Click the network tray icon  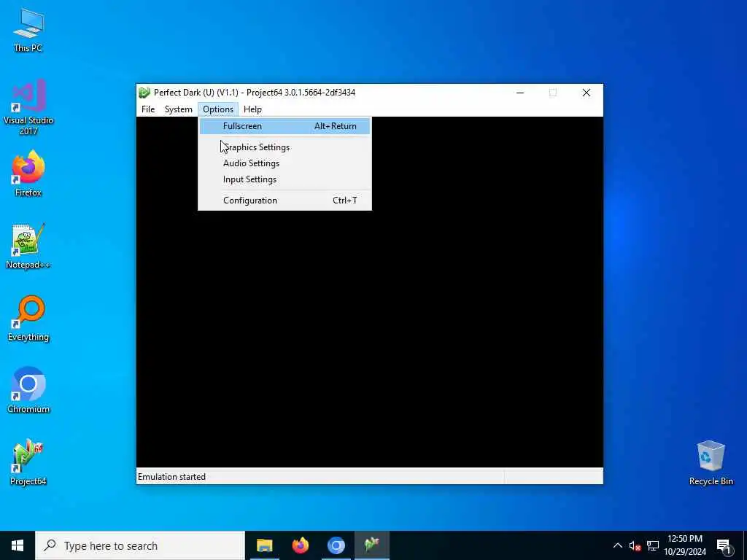coord(653,545)
